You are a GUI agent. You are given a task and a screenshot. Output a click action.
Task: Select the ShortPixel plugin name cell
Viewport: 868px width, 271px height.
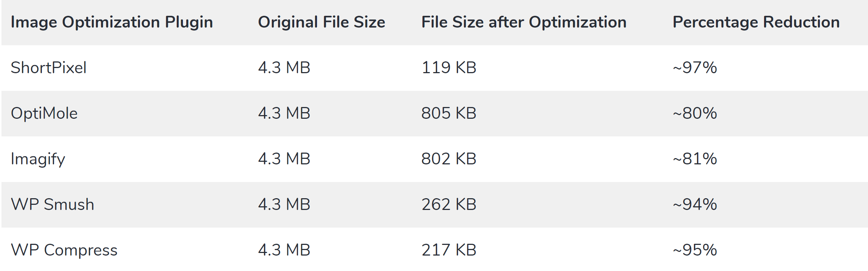[48, 68]
